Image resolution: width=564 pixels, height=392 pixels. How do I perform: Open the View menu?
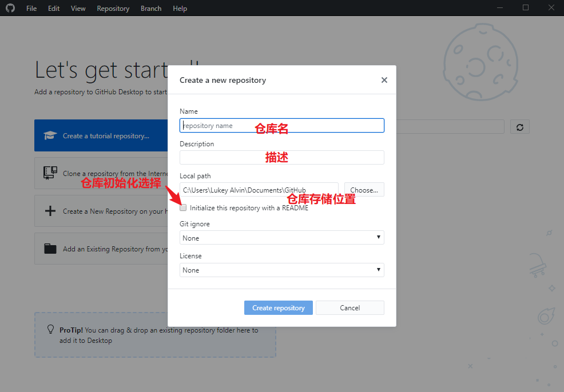coord(78,8)
